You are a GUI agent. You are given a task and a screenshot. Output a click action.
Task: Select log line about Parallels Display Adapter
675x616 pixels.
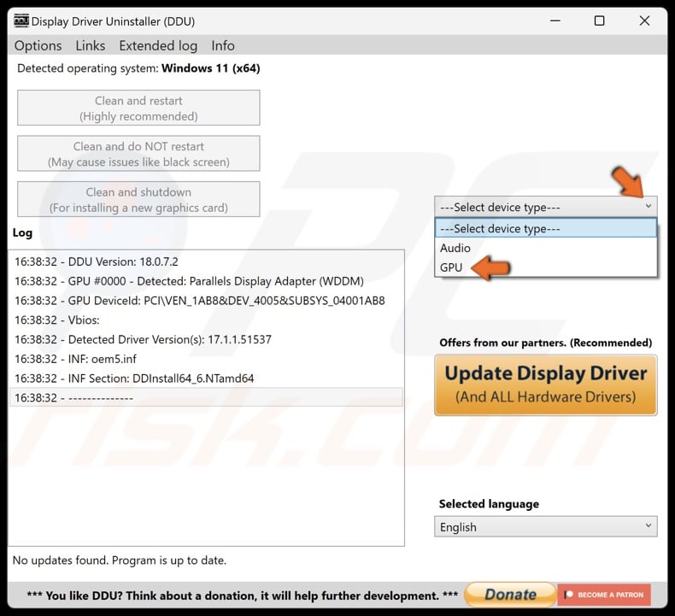click(206, 281)
